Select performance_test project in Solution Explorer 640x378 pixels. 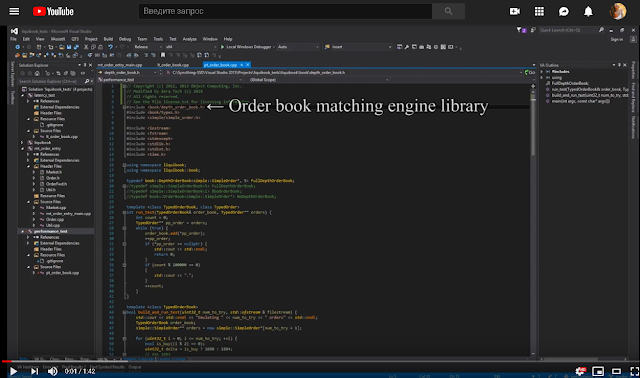[51, 231]
